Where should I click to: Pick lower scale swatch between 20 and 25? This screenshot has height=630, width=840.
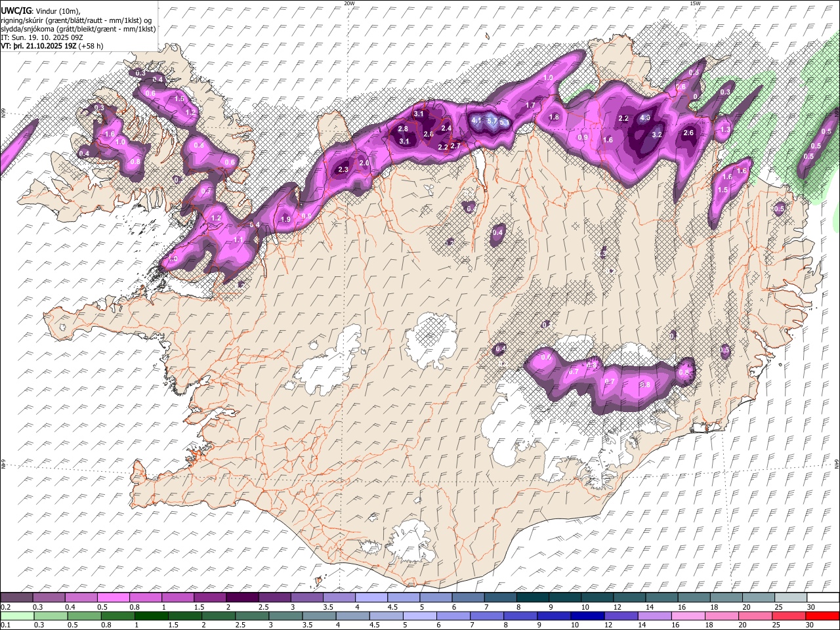point(755,616)
